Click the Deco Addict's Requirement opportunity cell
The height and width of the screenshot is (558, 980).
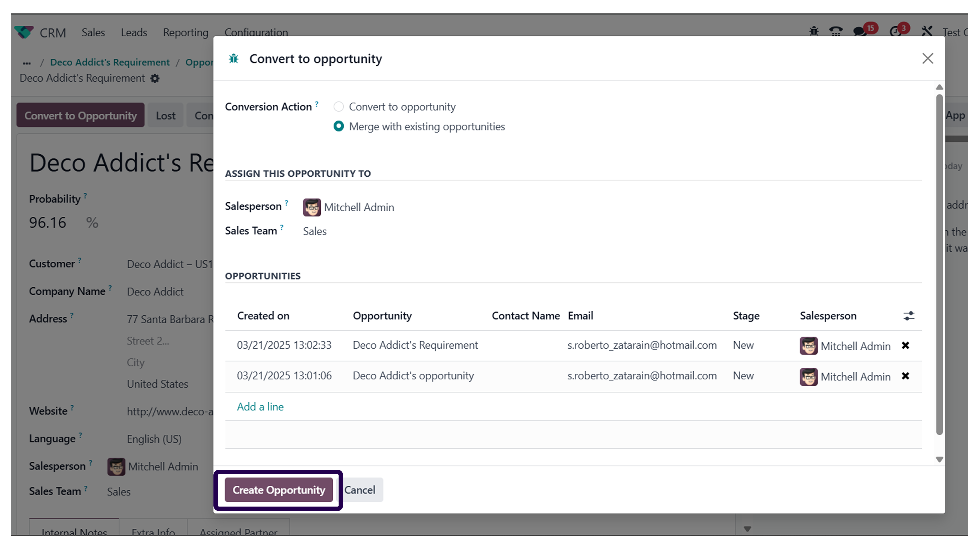coord(415,345)
